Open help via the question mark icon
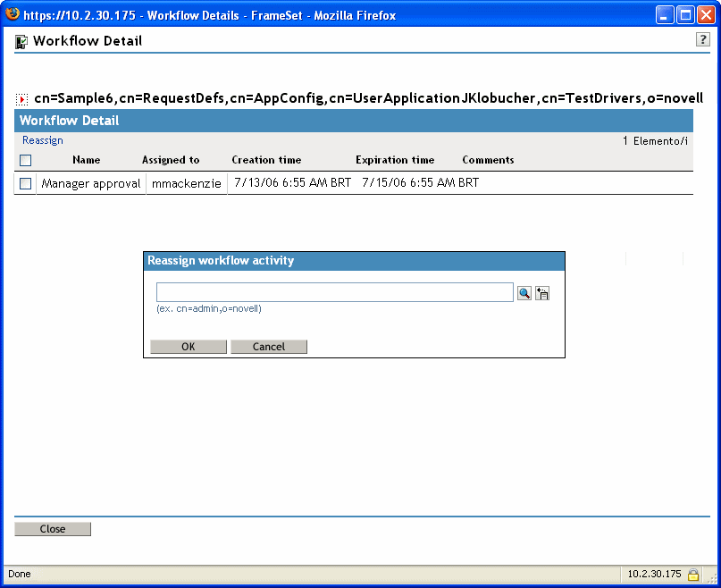 pyautogui.click(x=702, y=39)
